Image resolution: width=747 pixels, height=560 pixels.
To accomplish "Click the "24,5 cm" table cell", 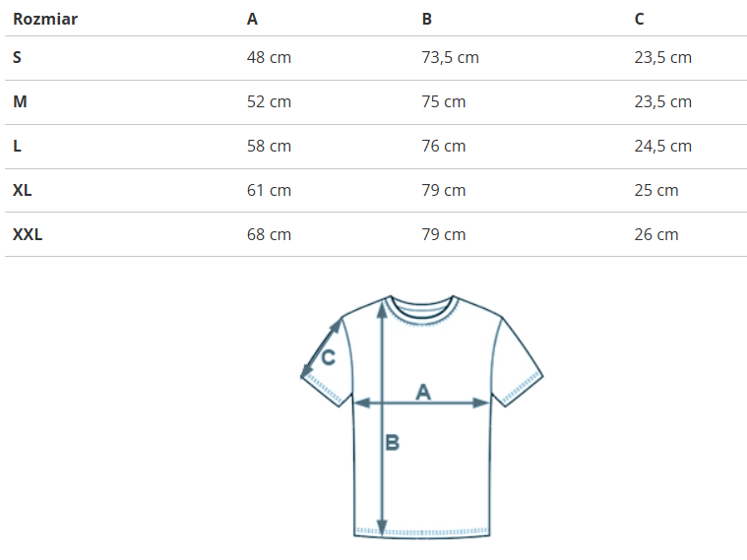I will point(662,146).
